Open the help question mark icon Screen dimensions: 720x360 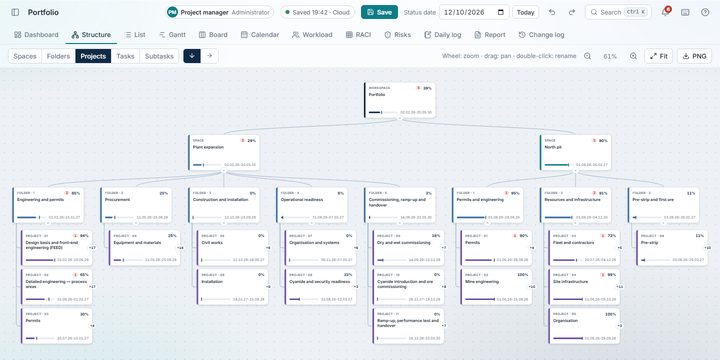pyautogui.click(x=705, y=12)
